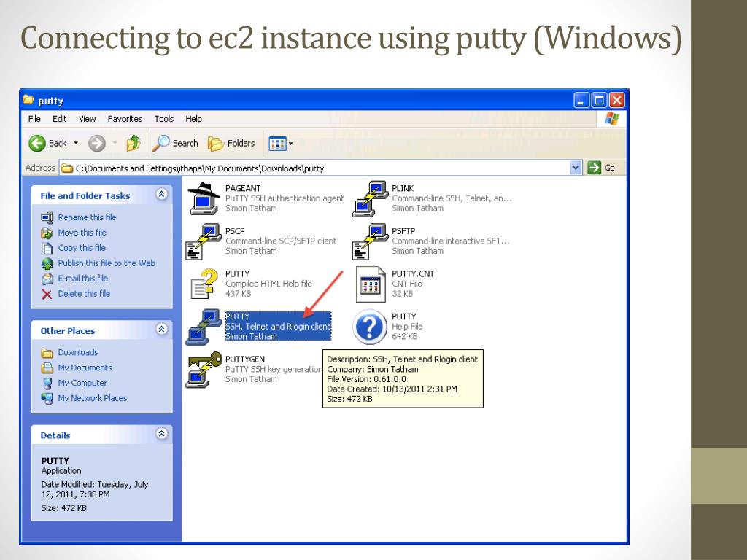
Task: Click the address bar path field
Action: (314, 168)
